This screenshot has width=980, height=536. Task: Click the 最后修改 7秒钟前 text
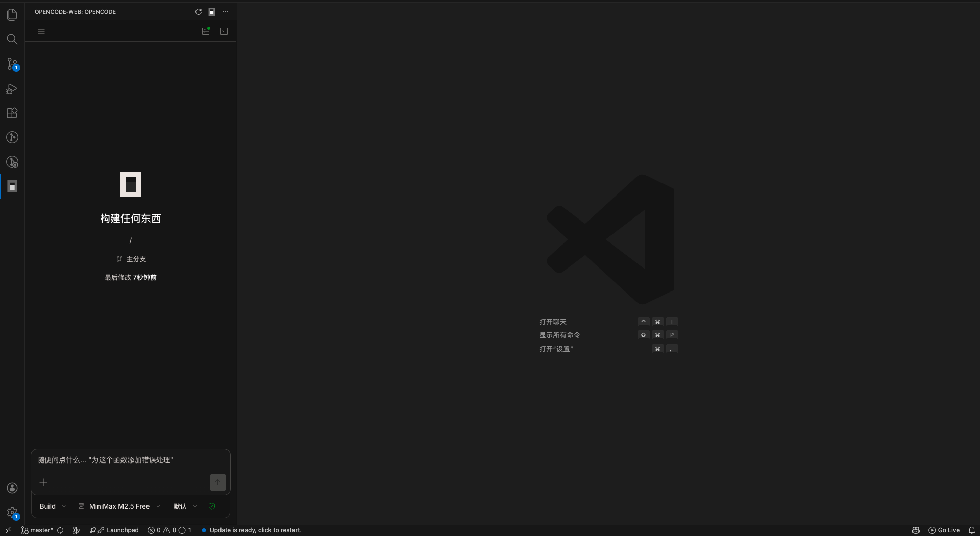(131, 277)
